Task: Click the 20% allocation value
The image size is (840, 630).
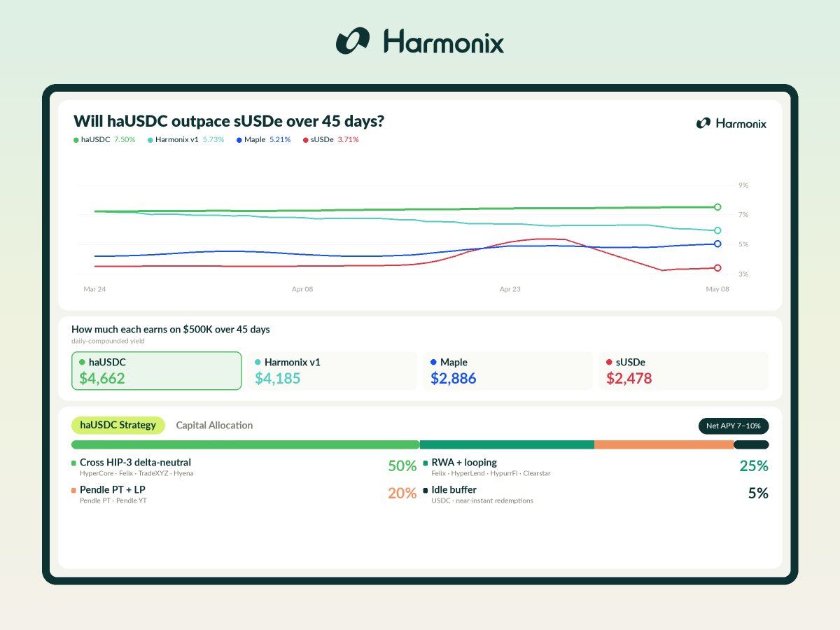Action: coord(402,493)
